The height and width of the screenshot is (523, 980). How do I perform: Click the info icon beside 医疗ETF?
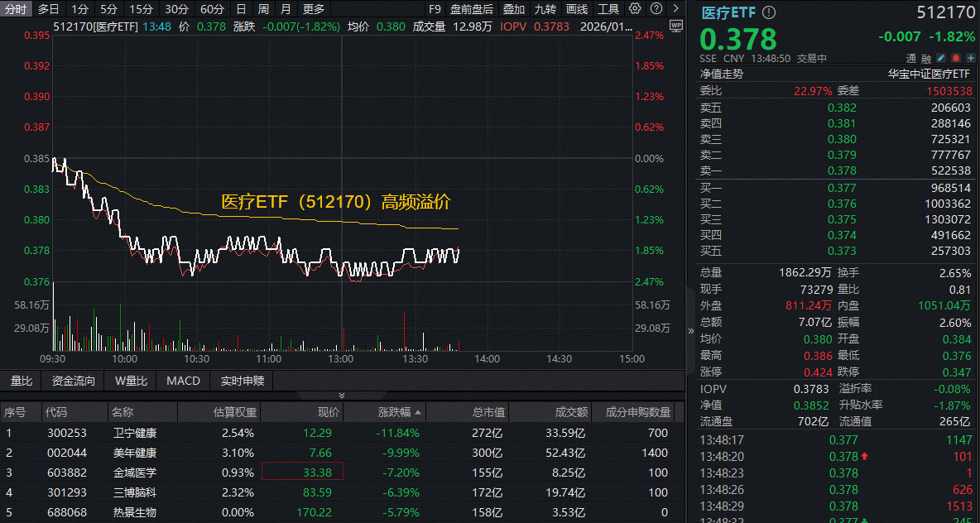coord(769,13)
